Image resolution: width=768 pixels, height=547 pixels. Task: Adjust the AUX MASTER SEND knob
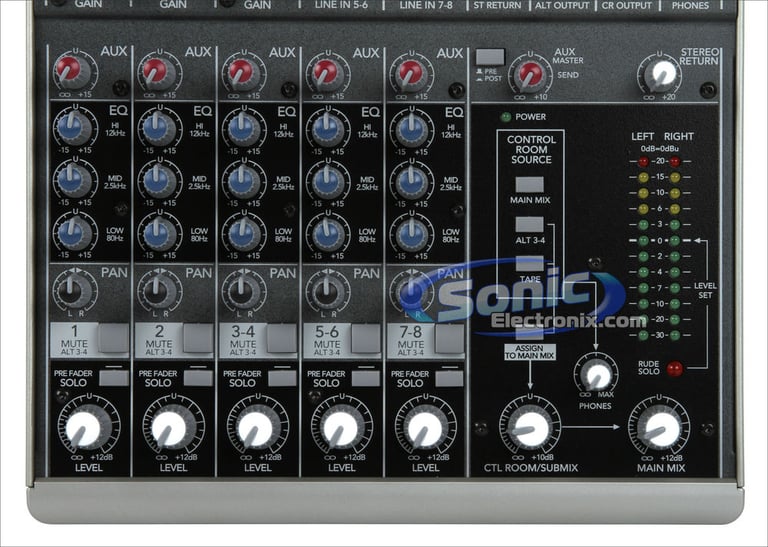tap(529, 75)
